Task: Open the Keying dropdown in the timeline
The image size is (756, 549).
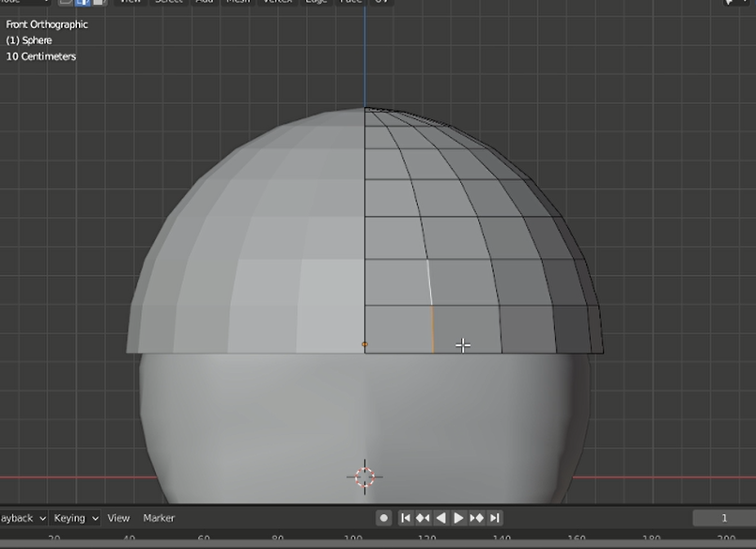Action: pos(75,518)
